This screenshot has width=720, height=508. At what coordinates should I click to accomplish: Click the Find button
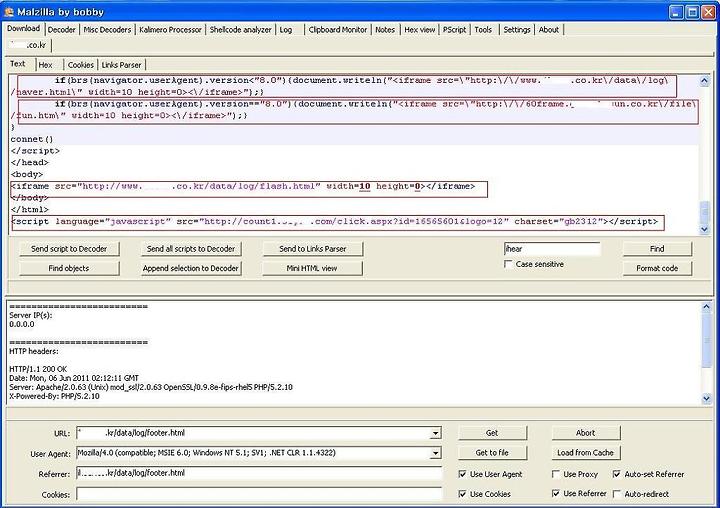coord(657,249)
